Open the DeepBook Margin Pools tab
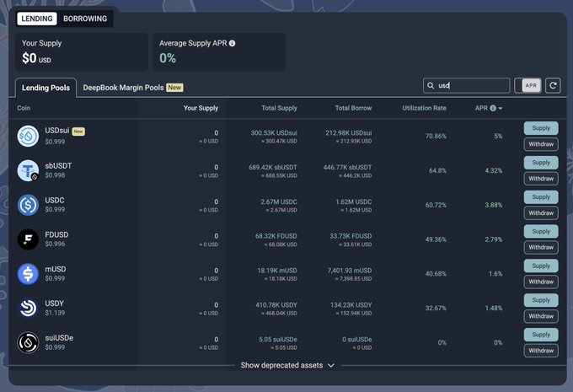 tap(133, 88)
